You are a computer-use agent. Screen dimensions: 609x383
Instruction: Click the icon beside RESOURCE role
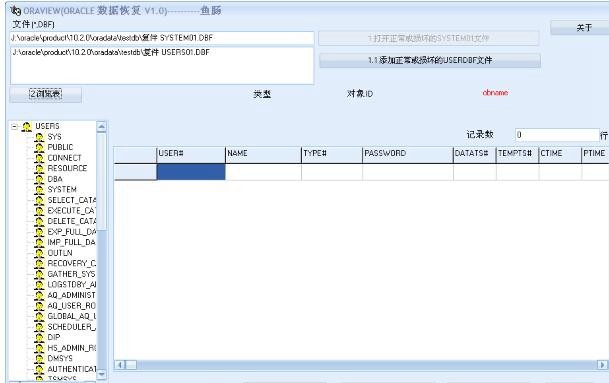pyautogui.click(x=39, y=169)
